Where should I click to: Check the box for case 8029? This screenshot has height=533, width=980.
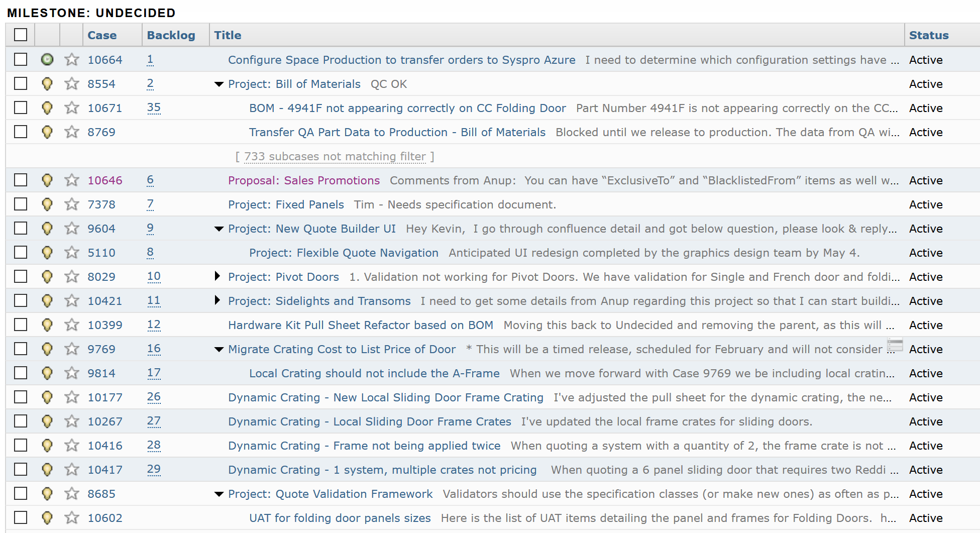coord(21,276)
